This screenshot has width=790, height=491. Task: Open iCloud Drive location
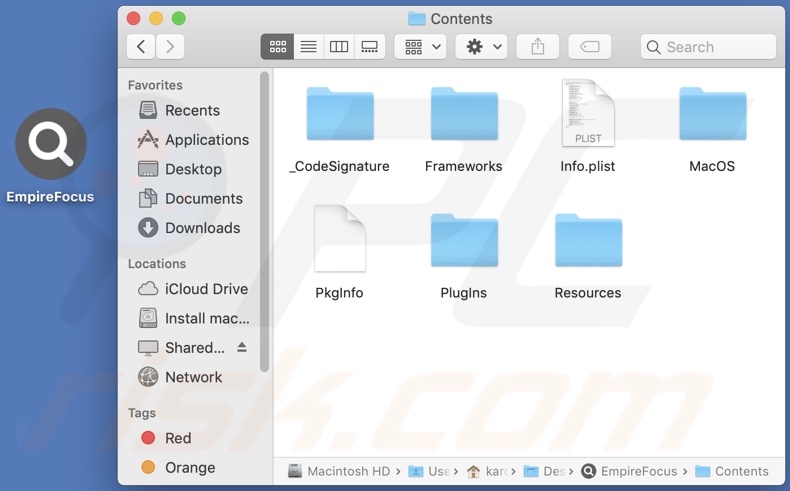click(x=194, y=289)
